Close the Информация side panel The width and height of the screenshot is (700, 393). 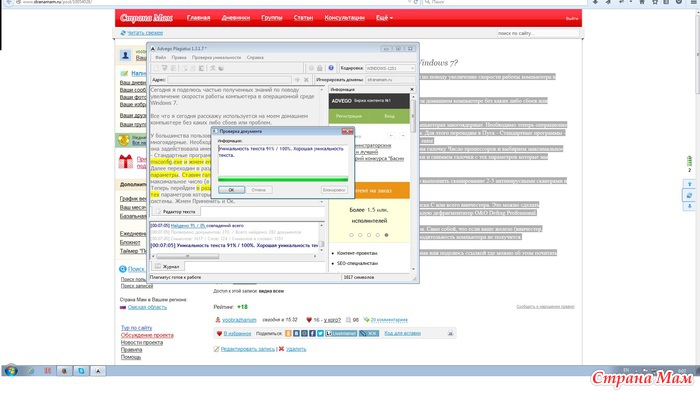[x=412, y=89]
